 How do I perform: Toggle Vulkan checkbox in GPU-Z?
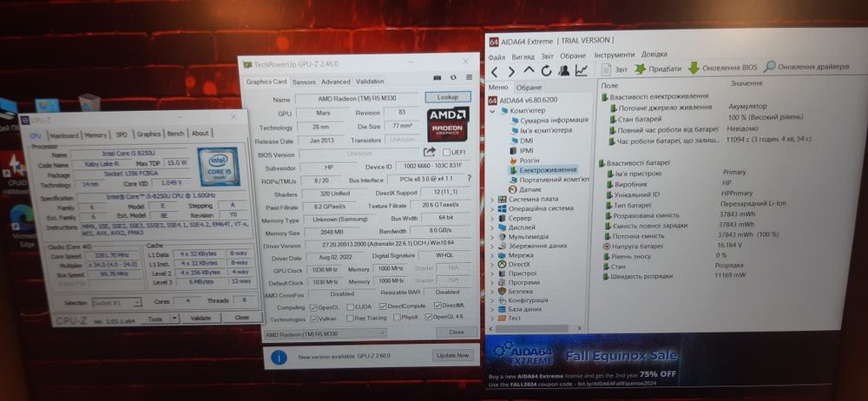[x=314, y=319]
